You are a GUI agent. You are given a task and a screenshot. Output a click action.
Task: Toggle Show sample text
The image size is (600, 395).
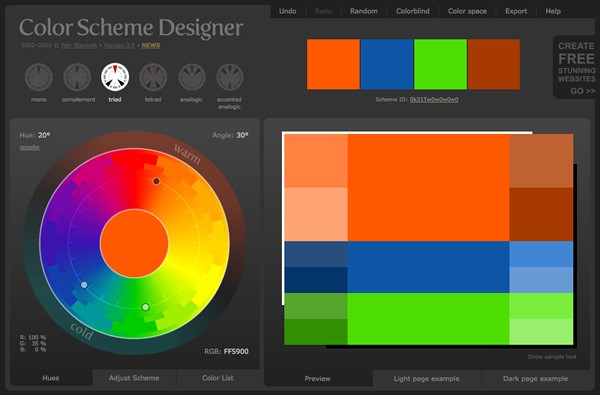tap(551, 357)
